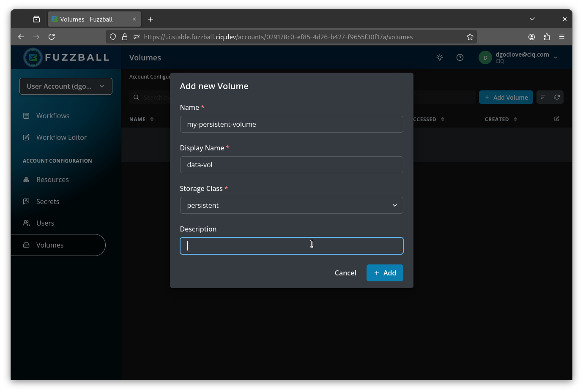Click the Display Name field data-vol
The image size is (583, 392).
coord(292,165)
